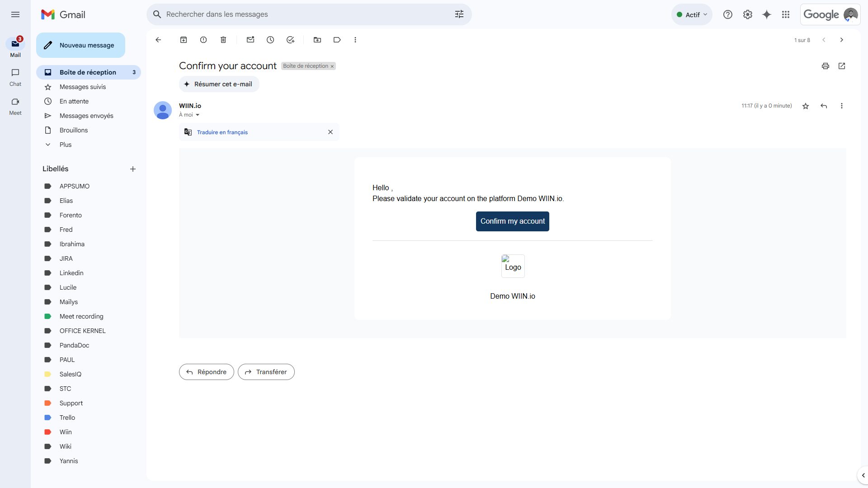The width and height of the screenshot is (868, 488).
Task: Open the SalesIQ label
Action: coord(89,374)
